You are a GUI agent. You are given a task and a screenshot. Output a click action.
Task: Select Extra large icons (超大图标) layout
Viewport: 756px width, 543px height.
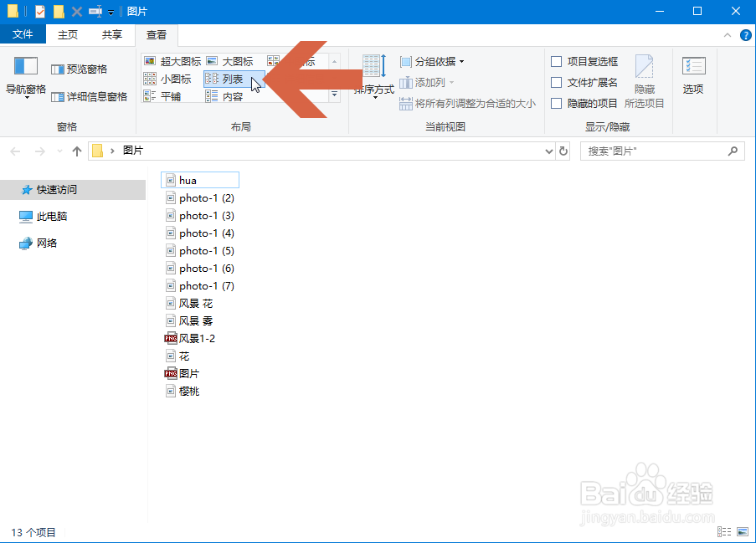pos(172,61)
